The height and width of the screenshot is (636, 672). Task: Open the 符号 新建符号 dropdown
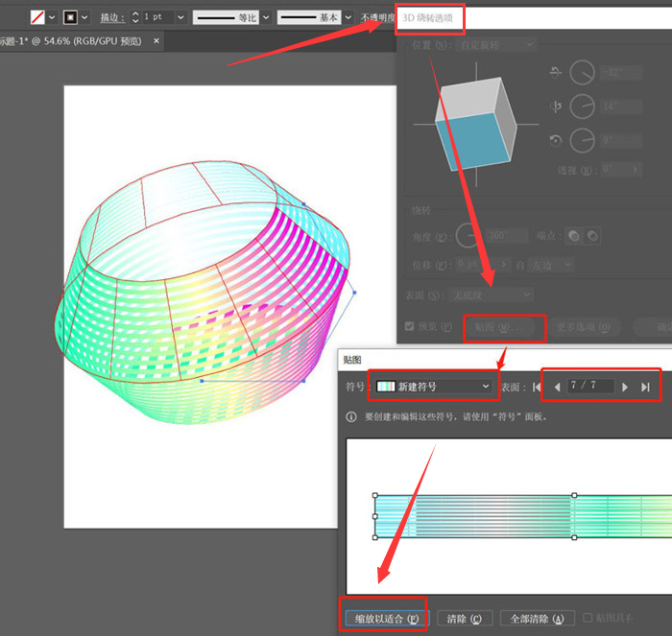pyautogui.click(x=433, y=386)
